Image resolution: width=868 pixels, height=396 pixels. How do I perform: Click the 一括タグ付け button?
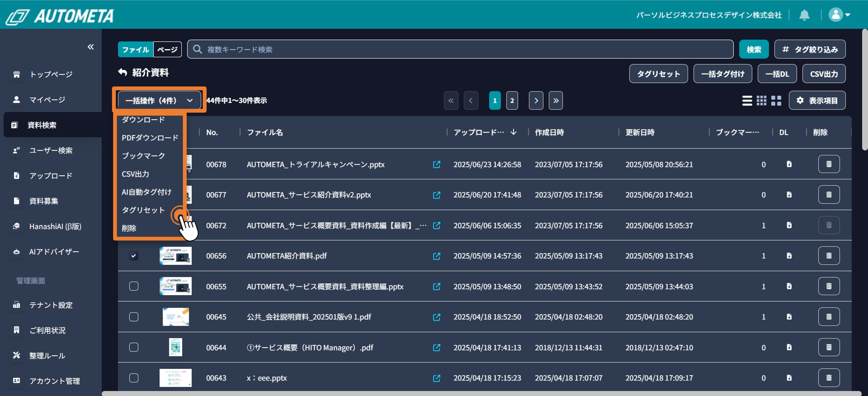[722, 74]
